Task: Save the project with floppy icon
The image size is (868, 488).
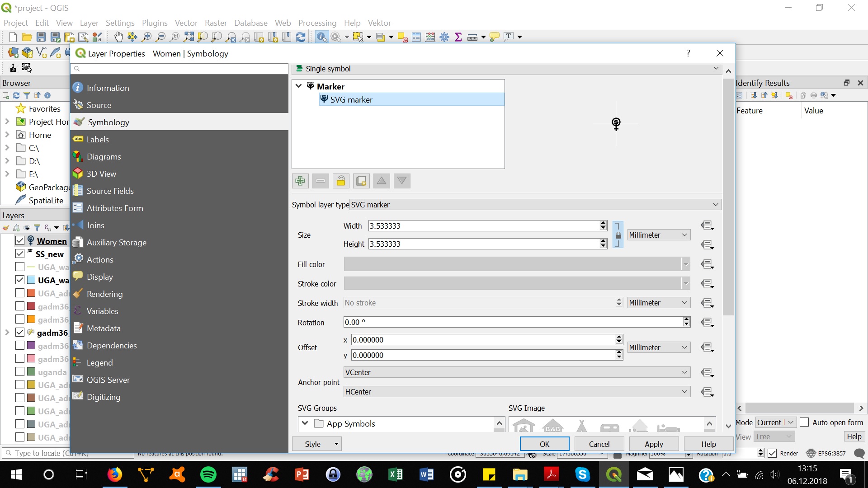Action: pyautogui.click(x=41, y=37)
